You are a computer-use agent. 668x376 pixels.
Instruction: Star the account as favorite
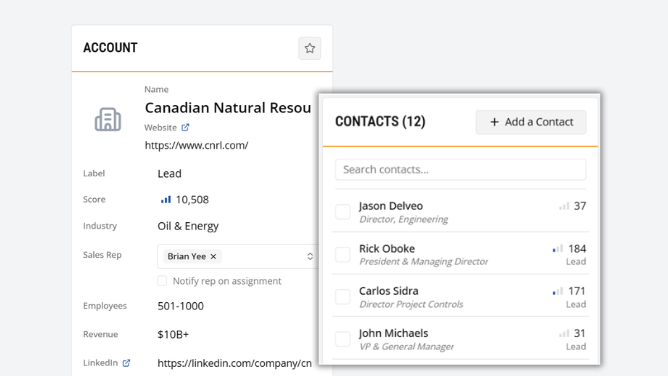click(310, 48)
